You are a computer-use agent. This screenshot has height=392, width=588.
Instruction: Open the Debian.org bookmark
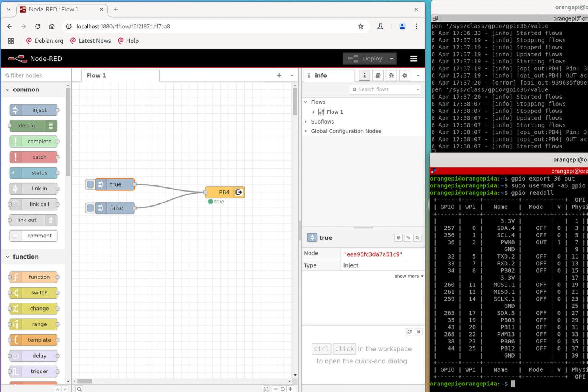click(x=45, y=41)
